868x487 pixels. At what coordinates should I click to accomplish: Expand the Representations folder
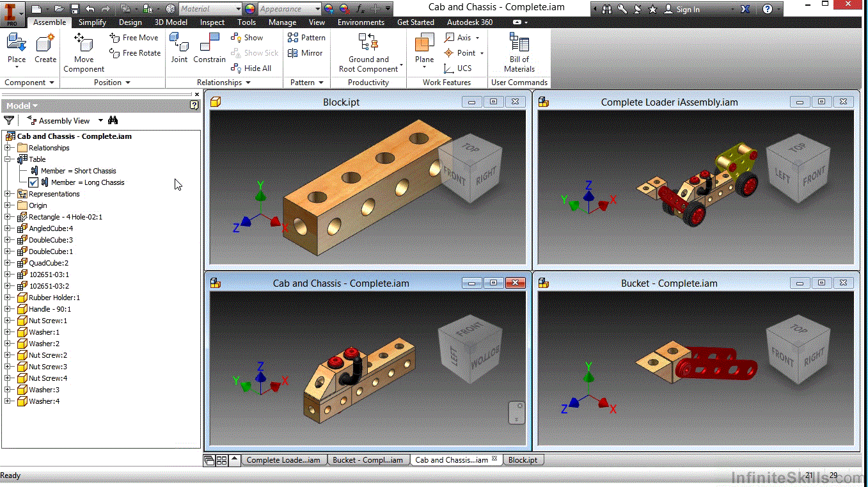[x=8, y=194]
